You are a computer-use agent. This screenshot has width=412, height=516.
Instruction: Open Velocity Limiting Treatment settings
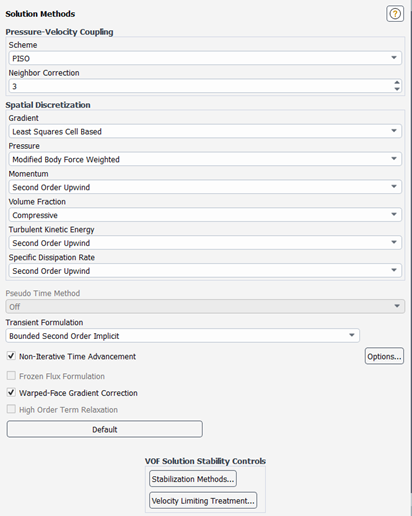point(203,500)
